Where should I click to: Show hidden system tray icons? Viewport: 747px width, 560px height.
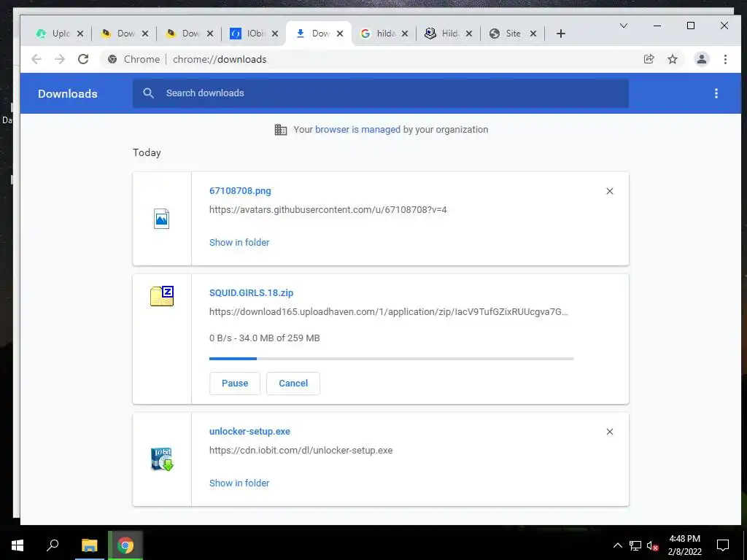pos(617,545)
